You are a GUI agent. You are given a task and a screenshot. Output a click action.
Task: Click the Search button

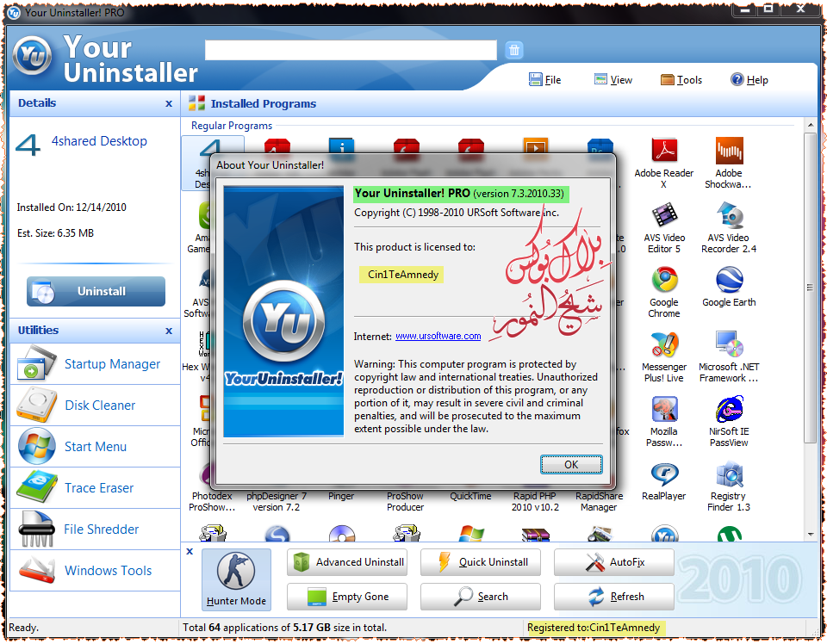[x=481, y=597]
